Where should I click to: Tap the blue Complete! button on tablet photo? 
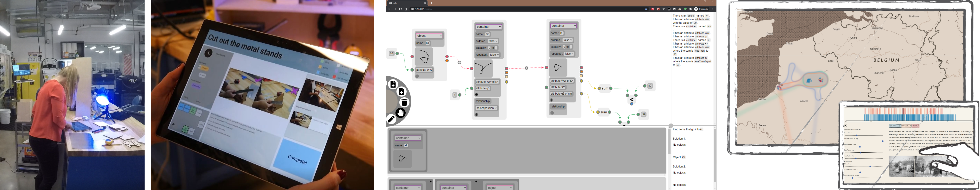click(x=297, y=159)
